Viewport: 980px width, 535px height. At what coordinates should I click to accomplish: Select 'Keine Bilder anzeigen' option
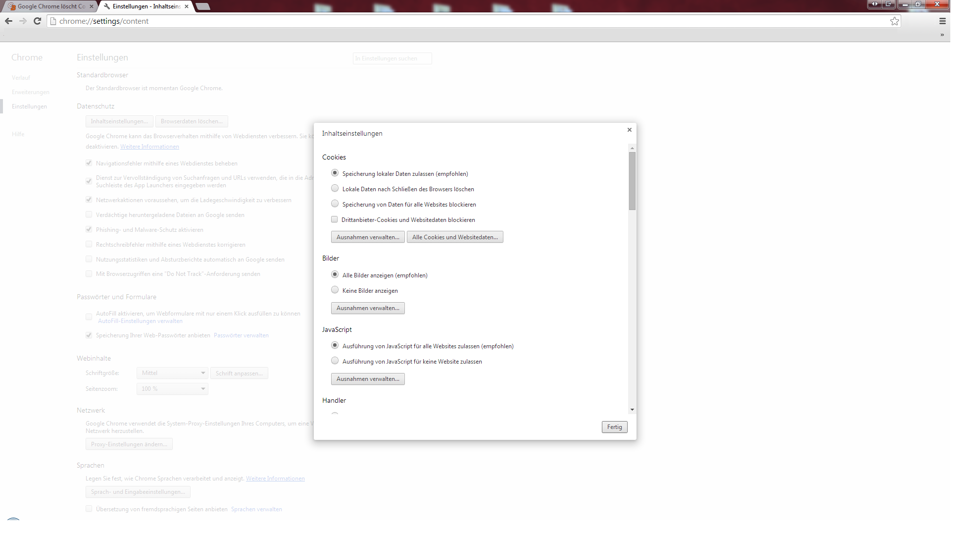point(335,290)
